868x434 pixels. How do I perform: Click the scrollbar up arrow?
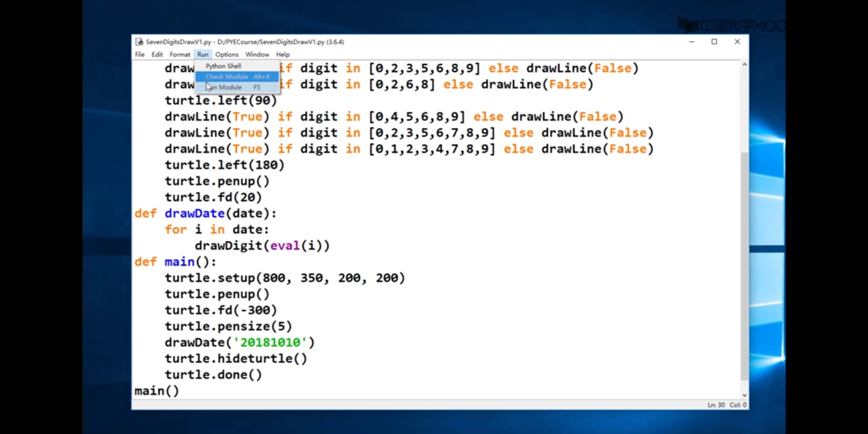(744, 65)
